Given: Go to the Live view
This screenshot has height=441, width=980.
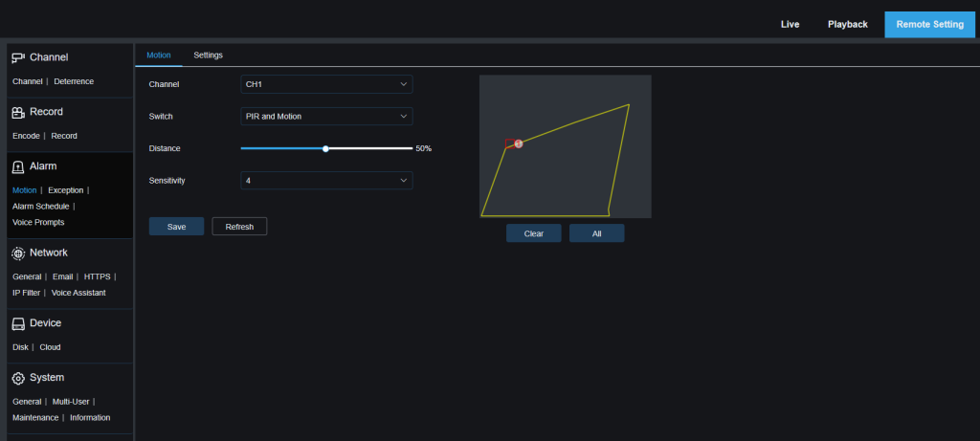Looking at the screenshot, I should point(790,24).
